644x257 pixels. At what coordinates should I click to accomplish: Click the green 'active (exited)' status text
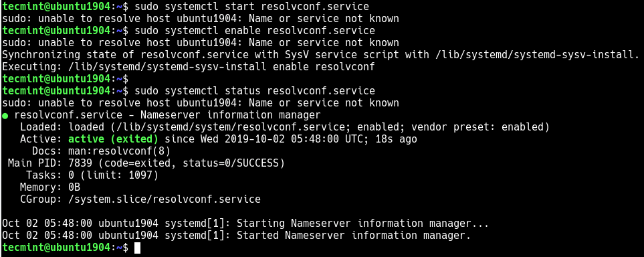113,139
